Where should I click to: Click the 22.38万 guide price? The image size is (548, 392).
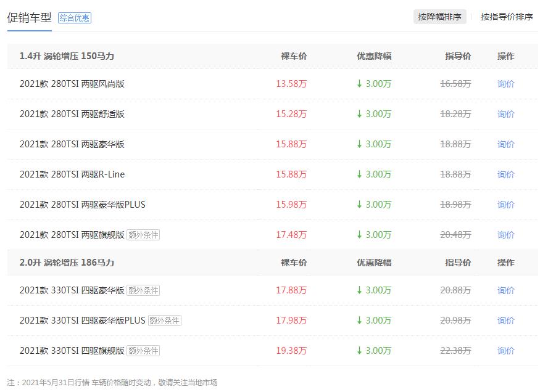click(x=455, y=351)
